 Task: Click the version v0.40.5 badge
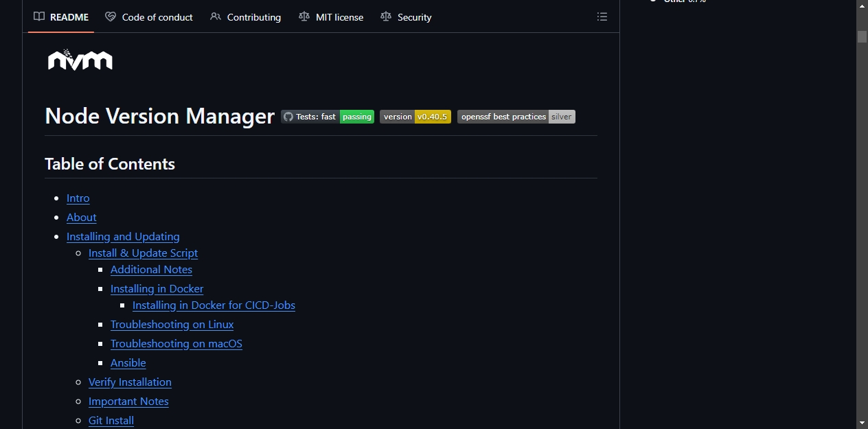(x=415, y=117)
